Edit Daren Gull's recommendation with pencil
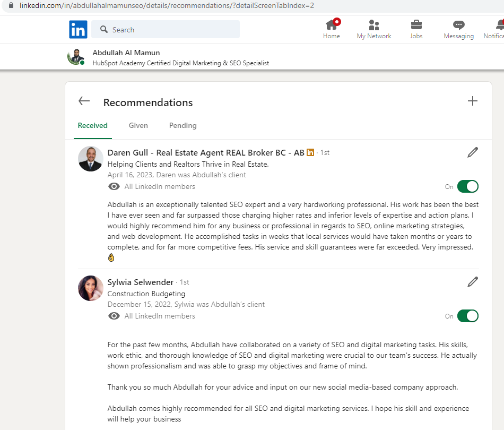The image size is (504, 430). [x=473, y=152]
